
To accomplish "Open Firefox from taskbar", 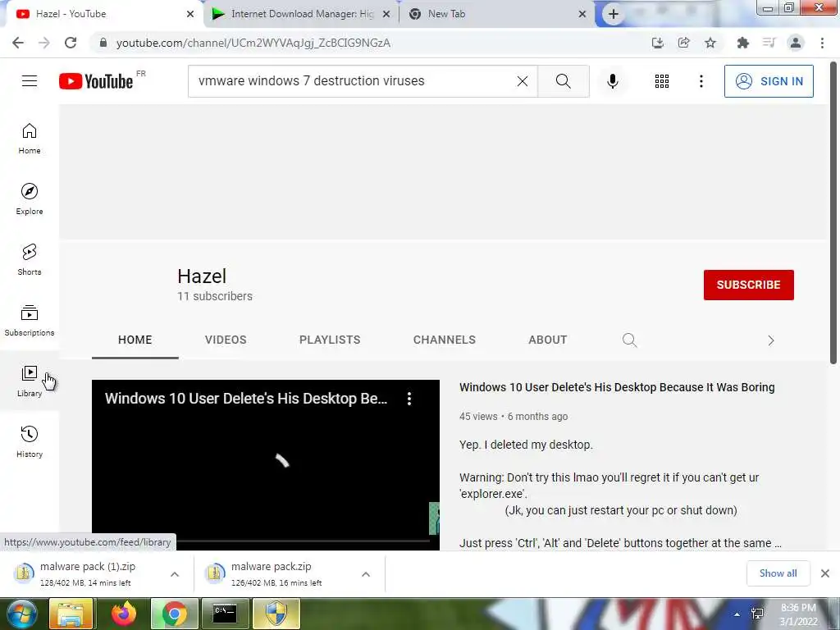I will 124,614.
